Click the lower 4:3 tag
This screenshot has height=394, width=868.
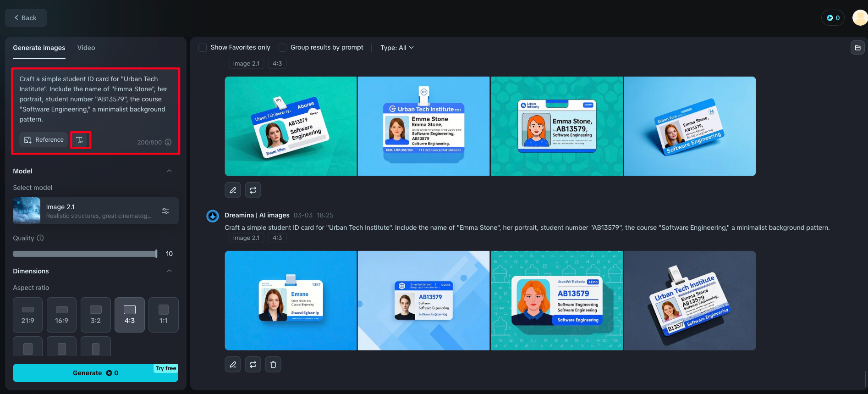click(x=277, y=238)
